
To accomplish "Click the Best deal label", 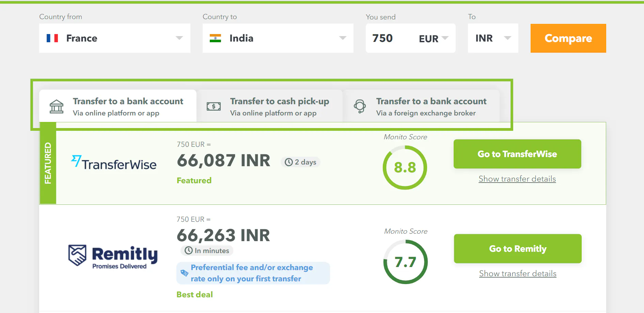I will (x=195, y=295).
